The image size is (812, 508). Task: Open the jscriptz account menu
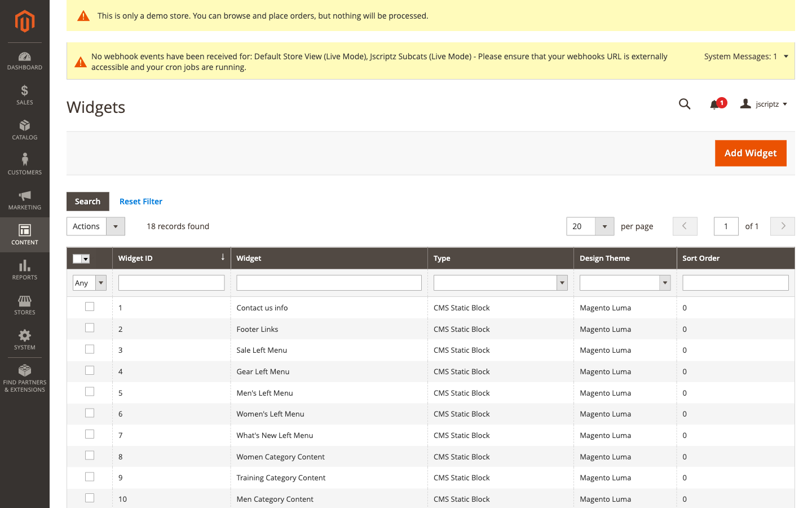pyautogui.click(x=764, y=104)
